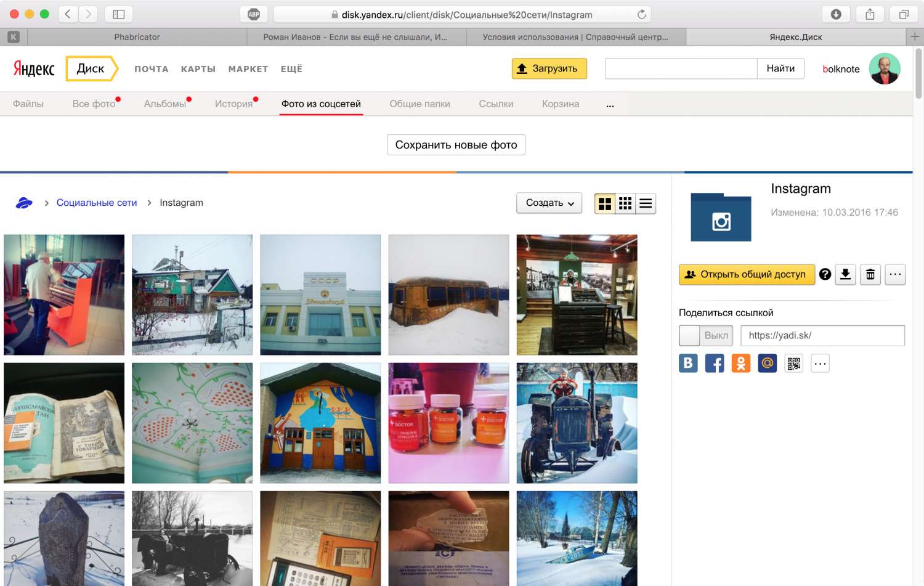Share folder via VKontakte icon

tap(688, 363)
